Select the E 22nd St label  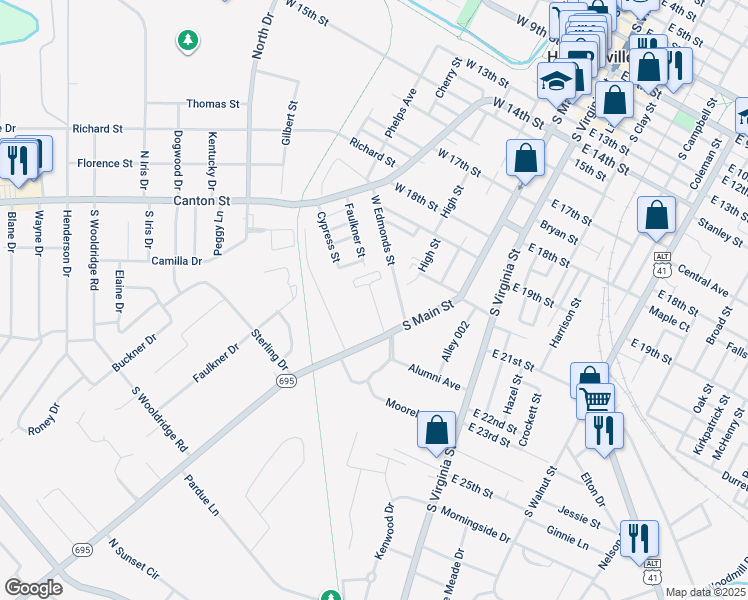point(495,421)
